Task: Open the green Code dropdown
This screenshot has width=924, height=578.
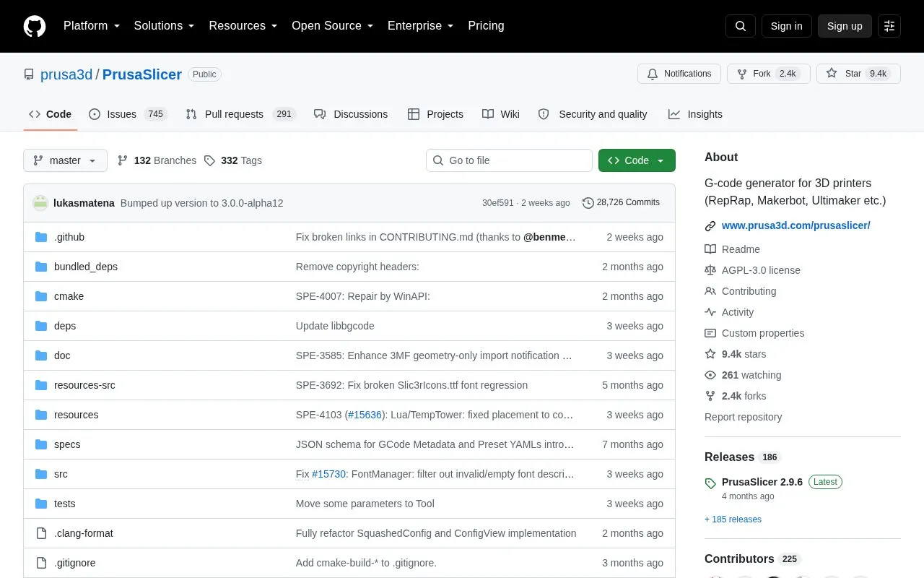Action: pyautogui.click(x=637, y=160)
